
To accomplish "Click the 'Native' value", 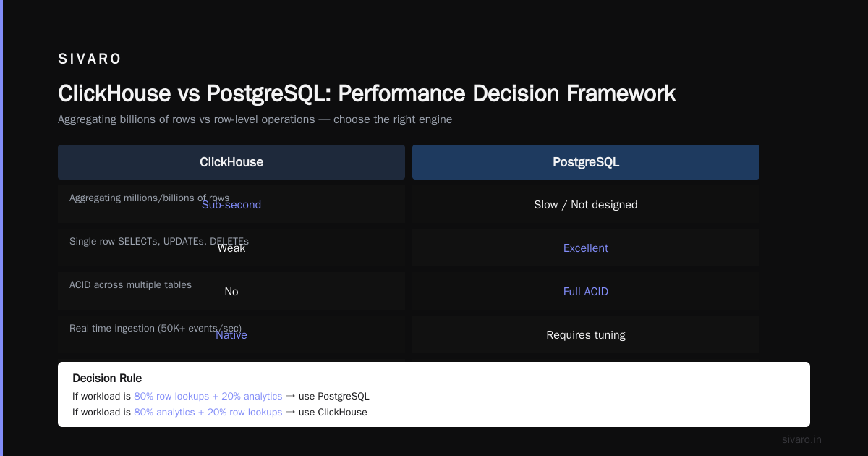I will pyautogui.click(x=231, y=335).
